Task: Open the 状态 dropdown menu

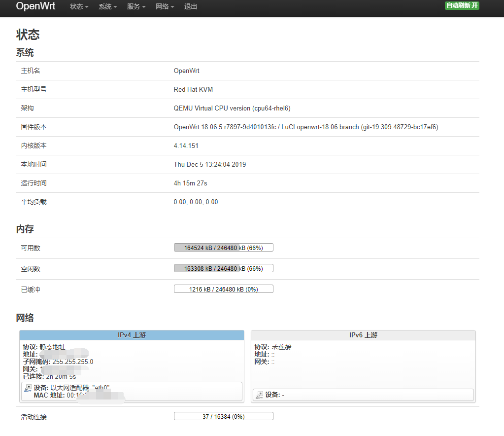Action: tap(79, 7)
